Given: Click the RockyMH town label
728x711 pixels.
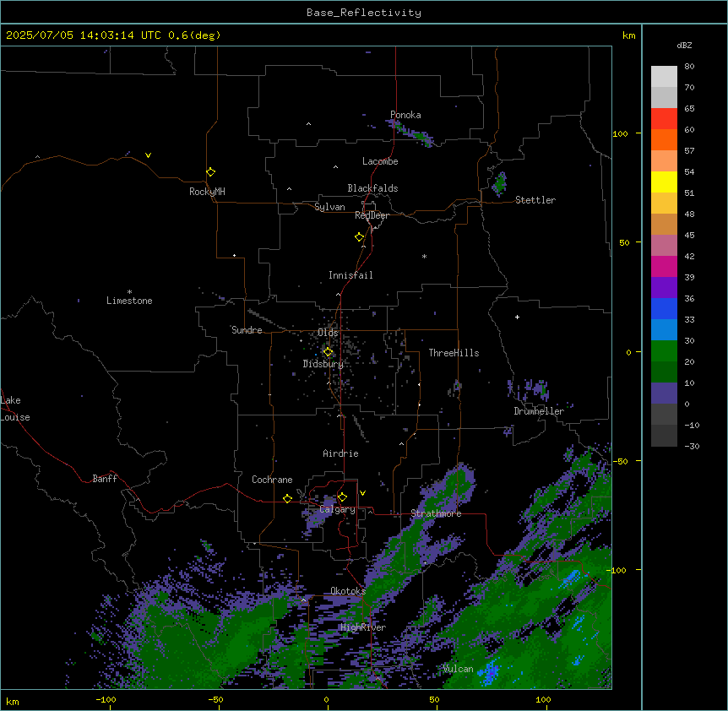Looking at the screenshot, I should pyautogui.click(x=207, y=192).
